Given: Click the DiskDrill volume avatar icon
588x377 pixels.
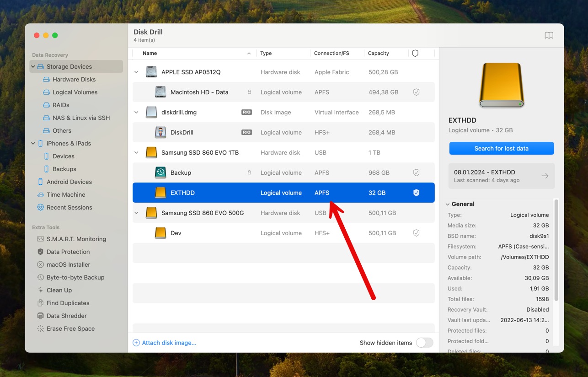Looking at the screenshot, I should click(160, 133).
